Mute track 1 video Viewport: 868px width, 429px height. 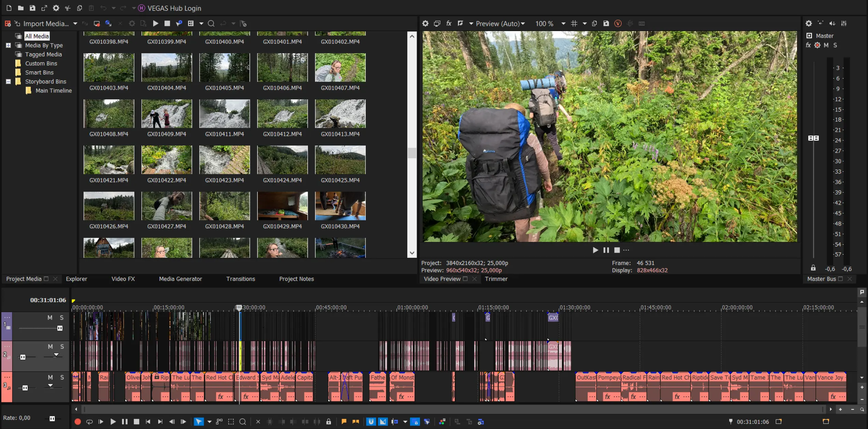pyautogui.click(x=50, y=318)
